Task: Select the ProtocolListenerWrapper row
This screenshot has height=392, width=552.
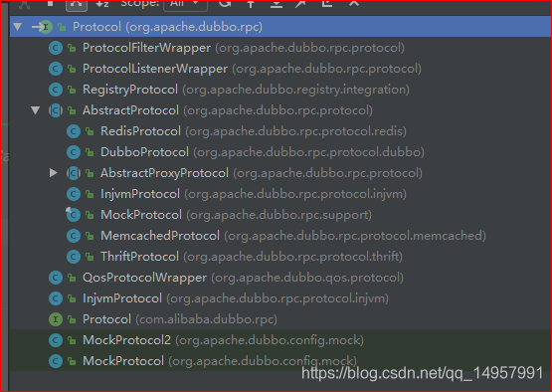Action: click(280, 69)
